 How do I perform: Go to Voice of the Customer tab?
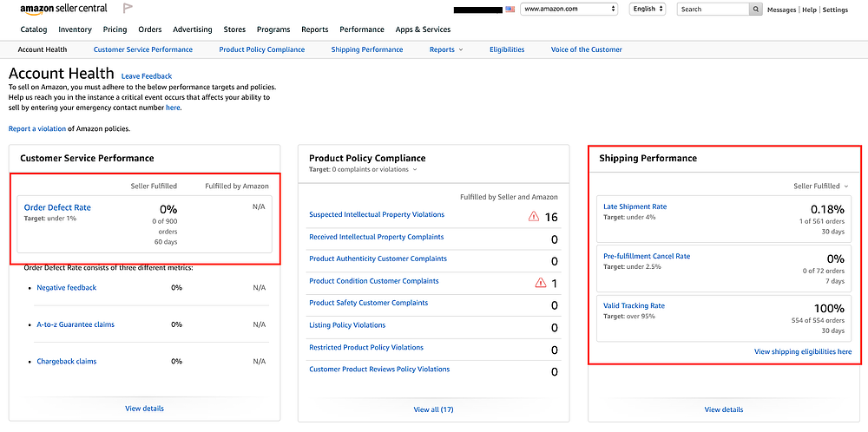(586, 49)
